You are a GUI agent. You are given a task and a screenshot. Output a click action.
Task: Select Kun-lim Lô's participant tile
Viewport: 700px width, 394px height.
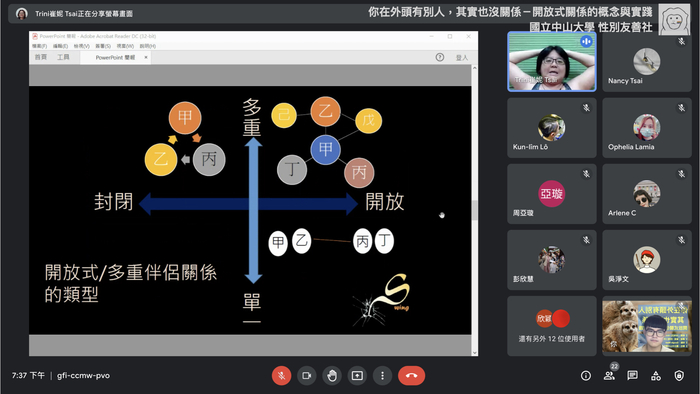[552, 128]
